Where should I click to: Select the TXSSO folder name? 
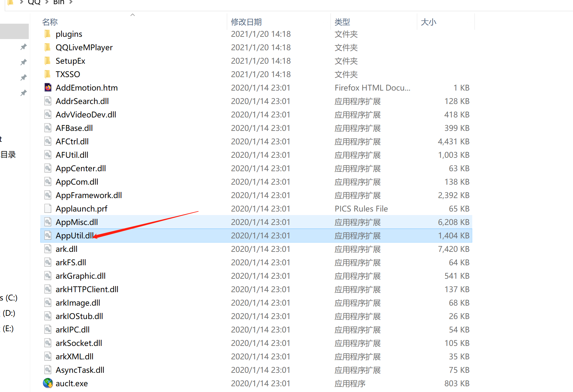point(68,74)
